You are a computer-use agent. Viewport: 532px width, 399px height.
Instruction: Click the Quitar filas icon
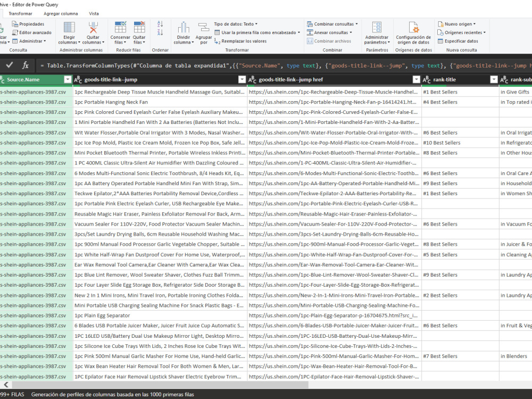[x=139, y=27]
